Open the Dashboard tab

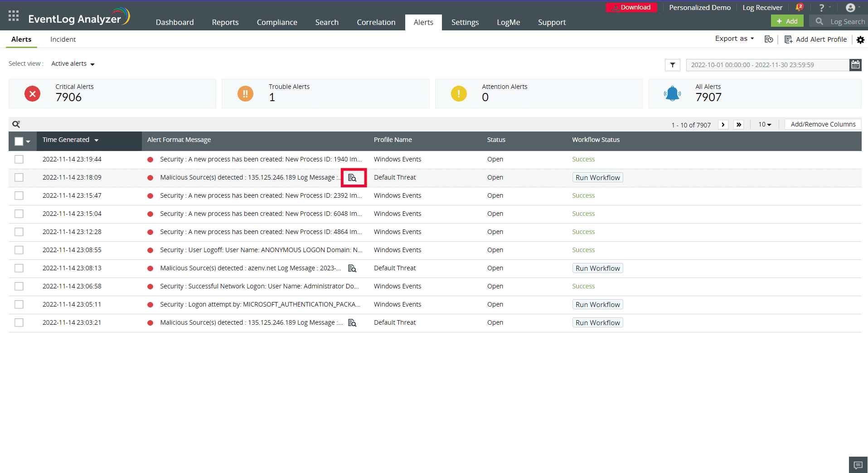[175, 22]
